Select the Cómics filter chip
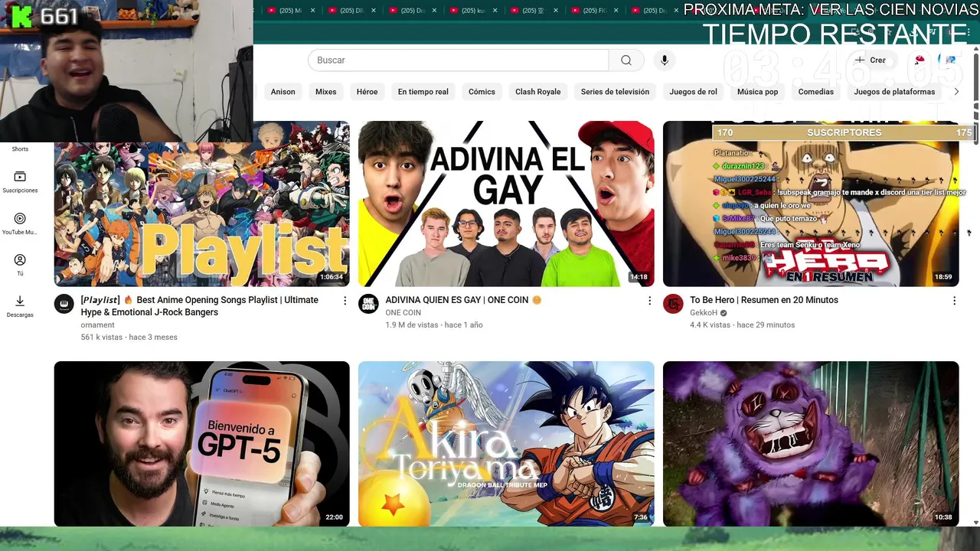The height and width of the screenshot is (551, 980). [482, 92]
